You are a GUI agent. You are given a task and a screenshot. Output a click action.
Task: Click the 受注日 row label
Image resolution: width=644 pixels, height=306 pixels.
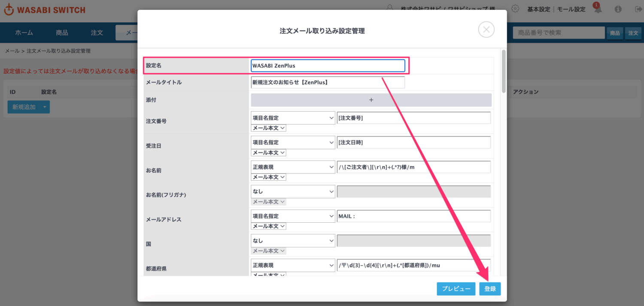pyautogui.click(x=154, y=146)
